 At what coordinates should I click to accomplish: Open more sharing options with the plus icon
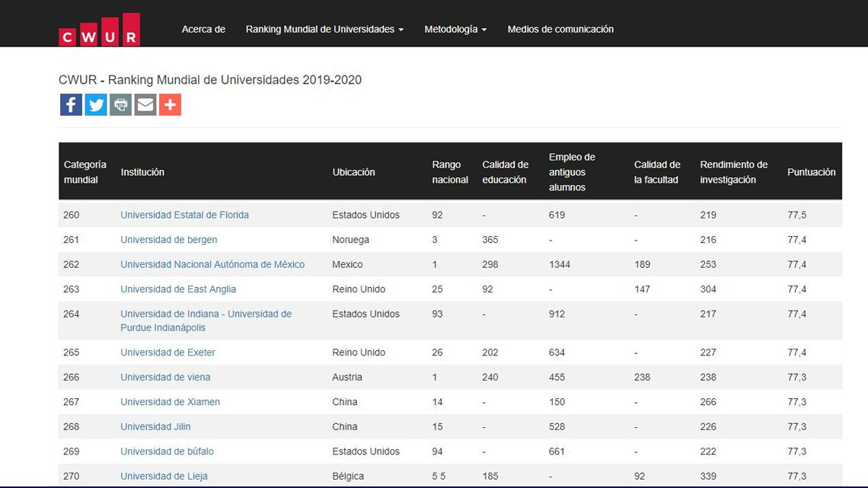coord(170,104)
